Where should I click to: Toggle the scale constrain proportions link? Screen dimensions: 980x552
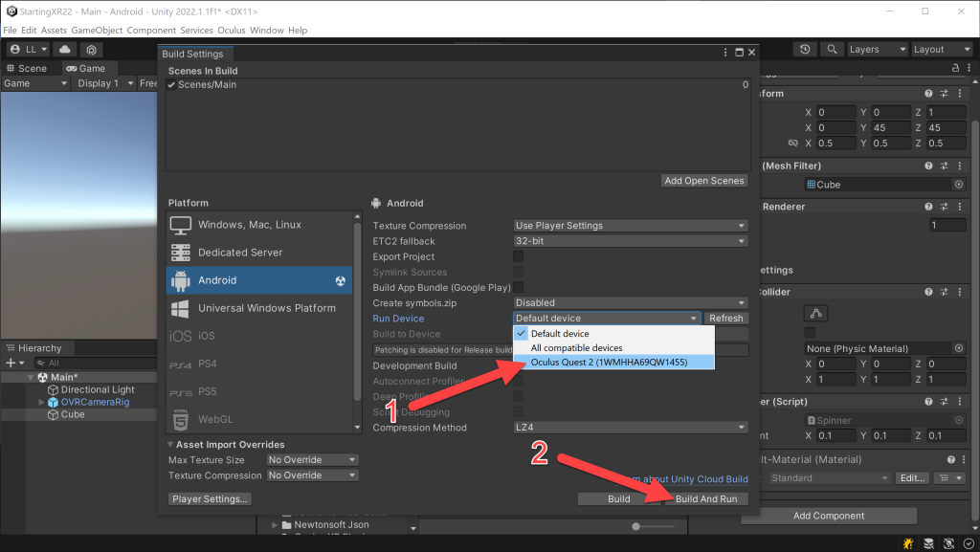(x=792, y=143)
